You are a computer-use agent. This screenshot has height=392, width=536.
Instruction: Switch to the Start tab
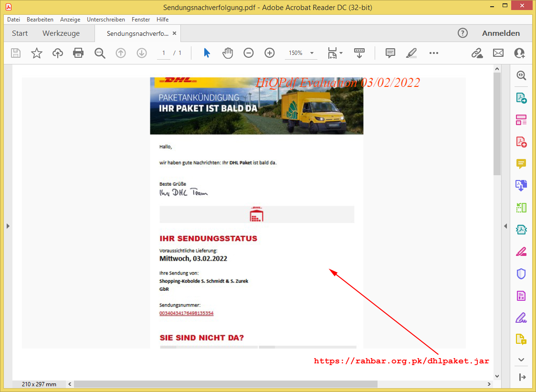pyautogui.click(x=20, y=33)
